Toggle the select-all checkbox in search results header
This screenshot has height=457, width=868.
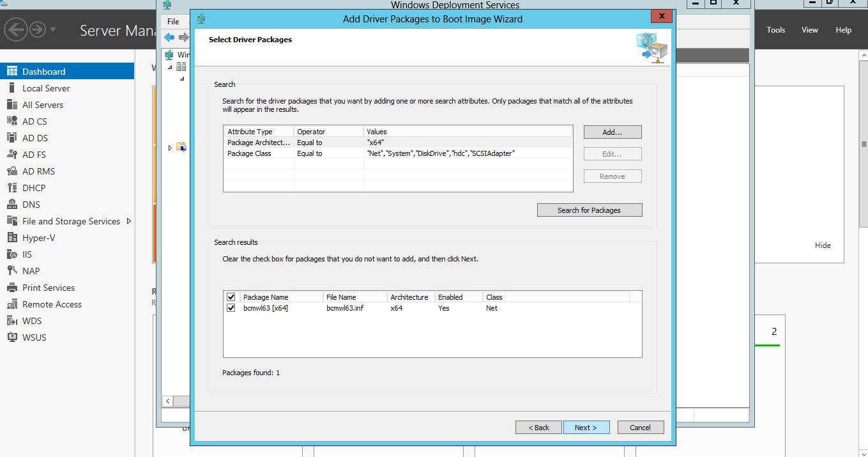pos(231,297)
